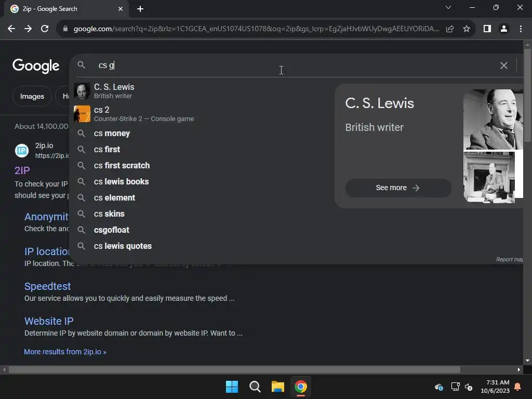Image resolution: width=532 pixels, height=399 pixels.
Task: Open the Anonymity sitelink
Action: (46, 217)
